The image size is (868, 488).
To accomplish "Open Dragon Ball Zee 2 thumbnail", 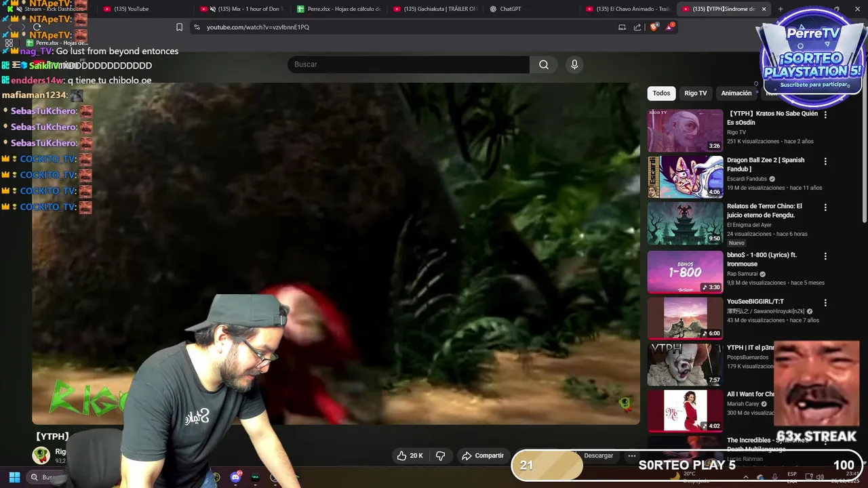I will coord(685,177).
